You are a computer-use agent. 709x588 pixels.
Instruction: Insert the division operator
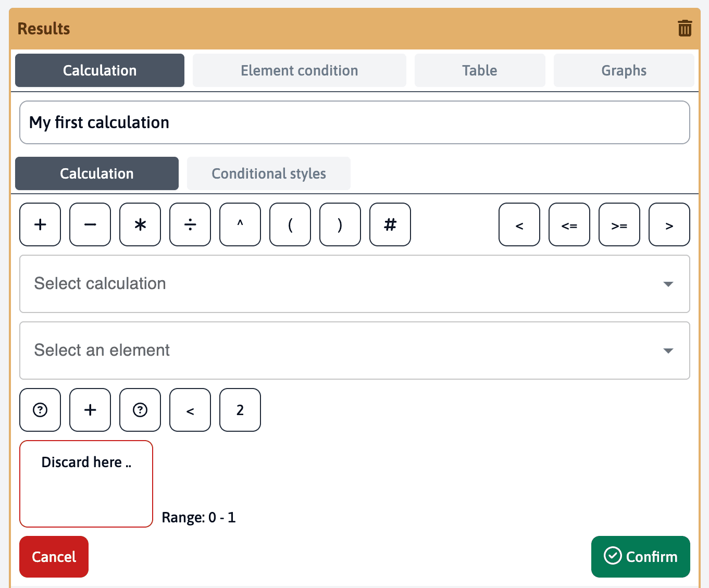[x=190, y=224]
